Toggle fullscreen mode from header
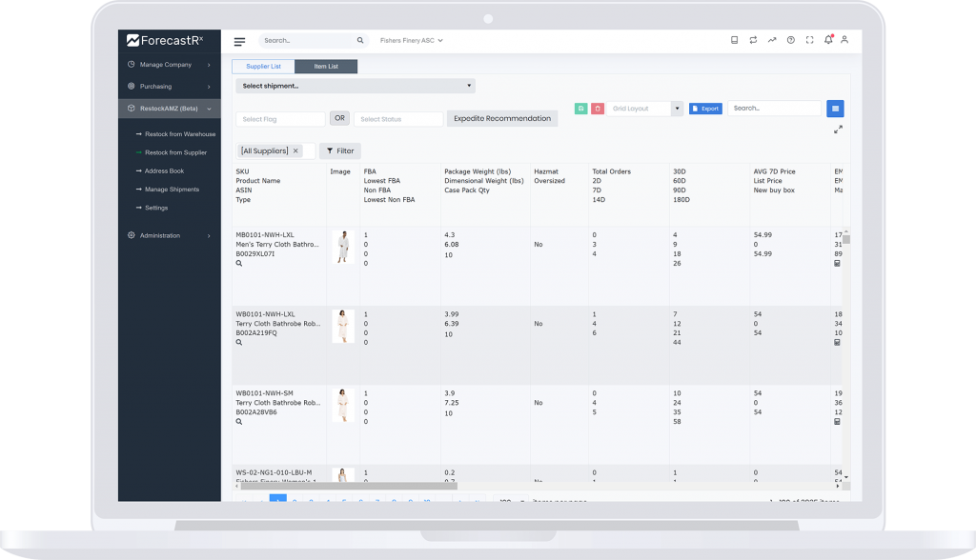 pos(809,40)
